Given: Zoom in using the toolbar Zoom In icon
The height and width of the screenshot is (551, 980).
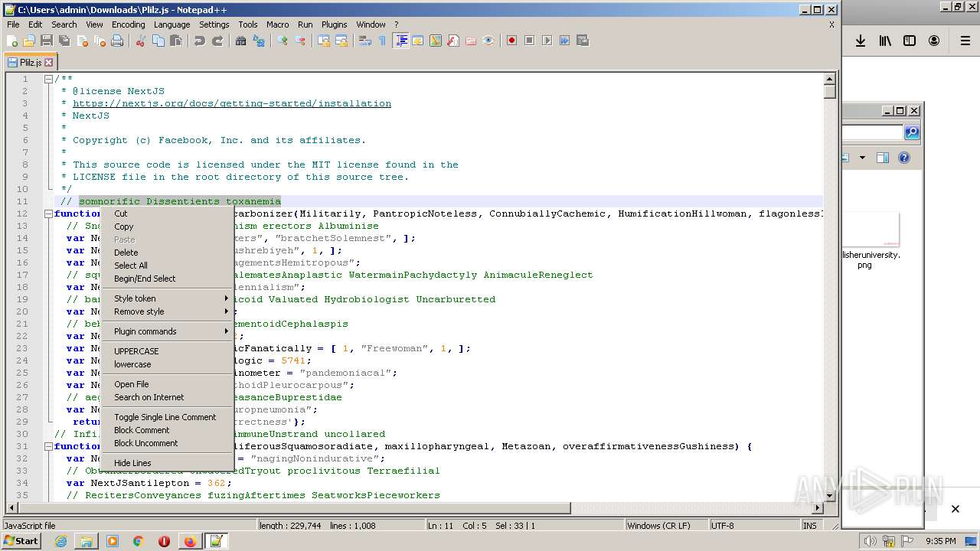Looking at the screenshot, I should [x=283, y=41].
